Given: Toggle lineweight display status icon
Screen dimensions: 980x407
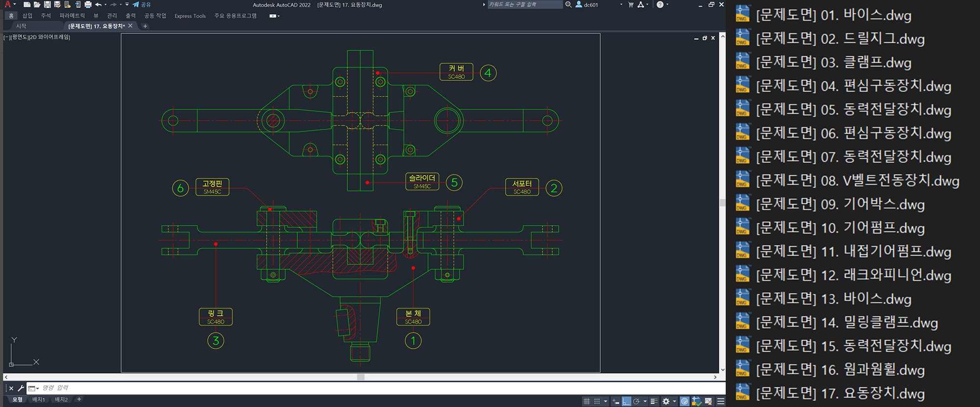Looking at the screenshot, I should (x=654, y=401).
